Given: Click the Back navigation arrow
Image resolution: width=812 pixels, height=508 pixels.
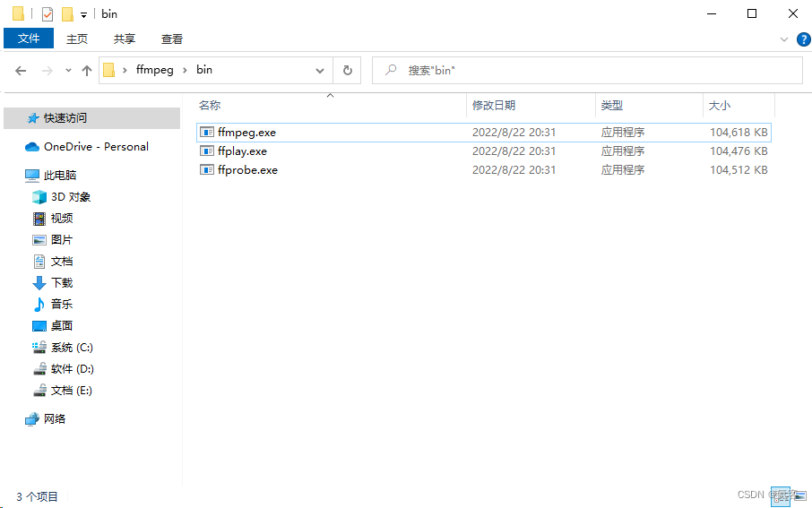Looking at the screenshot, I should pos(21,71).
